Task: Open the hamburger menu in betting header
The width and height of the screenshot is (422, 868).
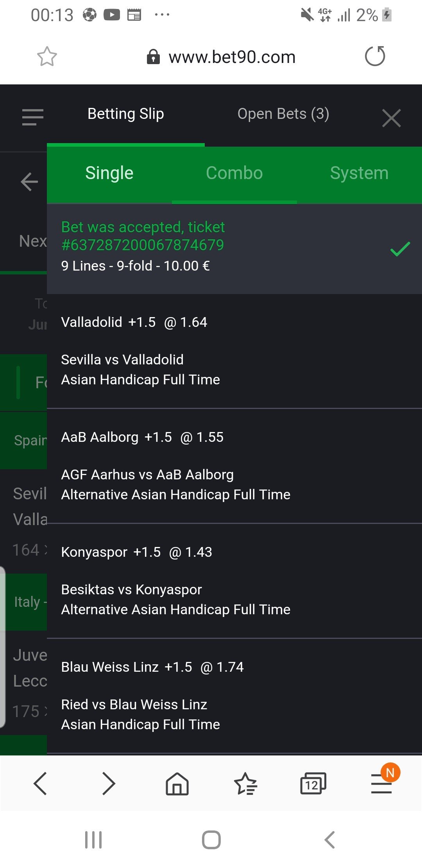Action: [33, 117]
